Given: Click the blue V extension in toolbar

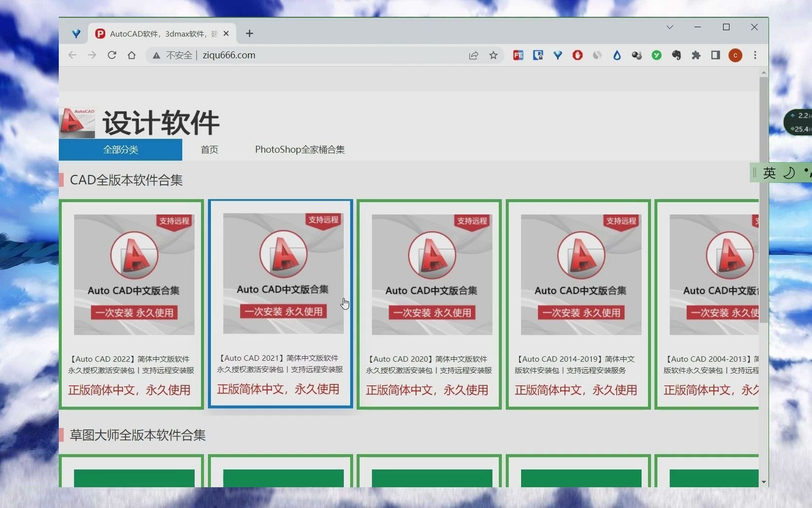Looking at the screenshot, I should click(x=558, y=55).
